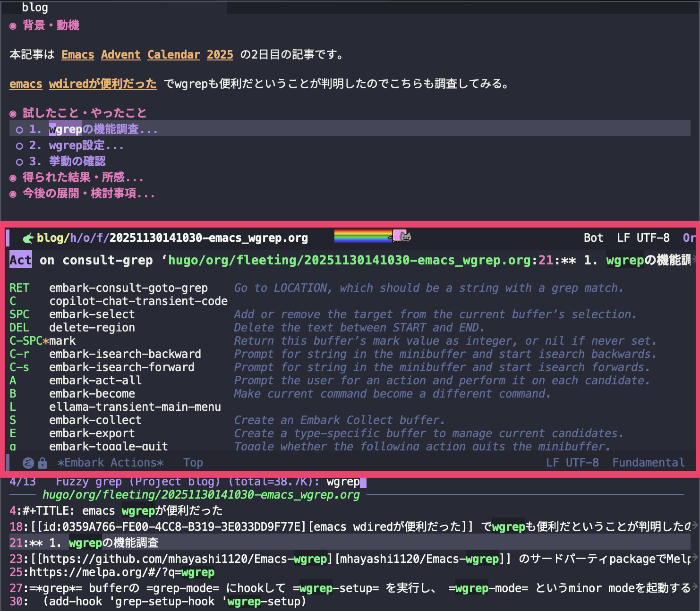Click the hollow bullet of 3. 挙動の確認

coord(19,162)
